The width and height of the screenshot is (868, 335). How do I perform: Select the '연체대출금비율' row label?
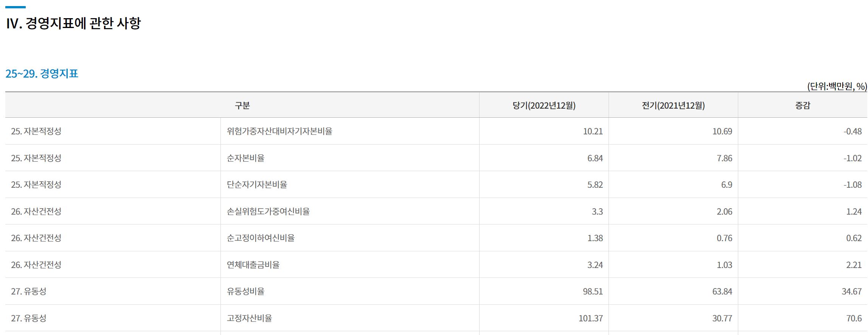click(x=253, y=265)
